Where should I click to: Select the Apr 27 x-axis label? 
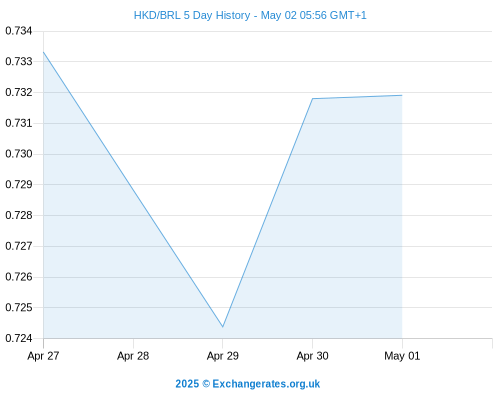pyautogui.click(x=43, y=356)
